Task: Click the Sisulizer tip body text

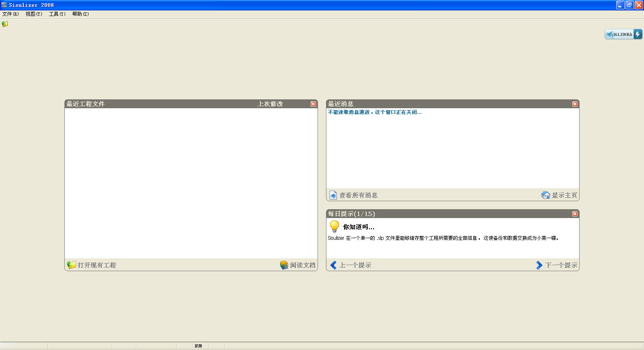Action: (443, 238)
